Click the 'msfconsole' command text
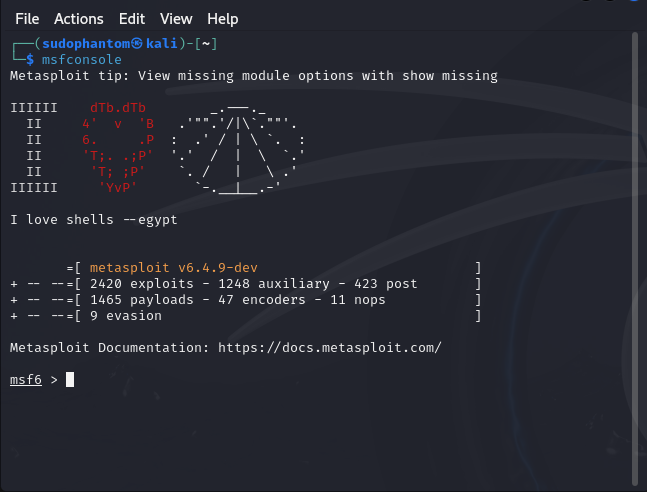The height and width of the screenshot is (492, 647). tap(82, 60)
